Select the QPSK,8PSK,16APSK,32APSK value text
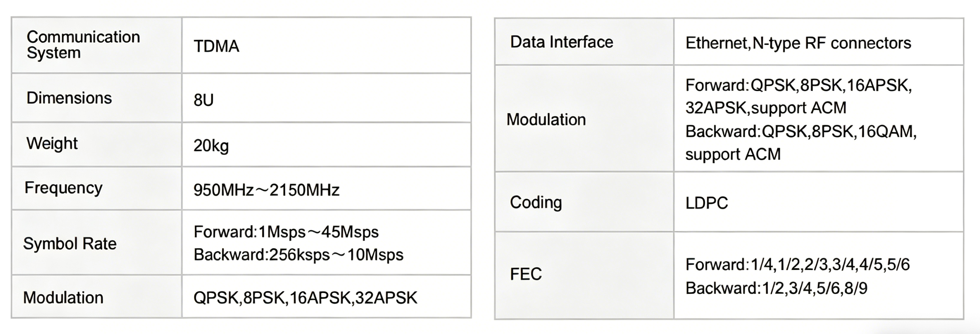 (x=305, y=297)
